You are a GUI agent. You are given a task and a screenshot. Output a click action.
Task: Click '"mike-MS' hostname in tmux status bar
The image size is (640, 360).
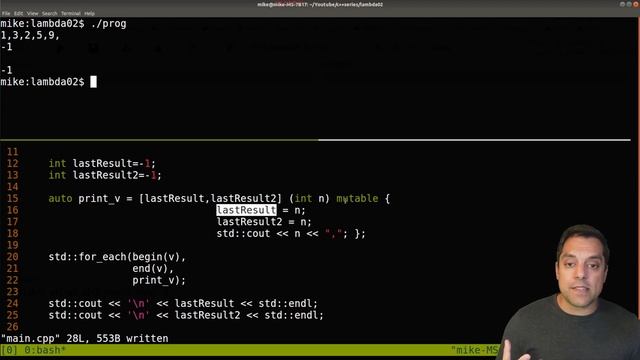[475, 350]
